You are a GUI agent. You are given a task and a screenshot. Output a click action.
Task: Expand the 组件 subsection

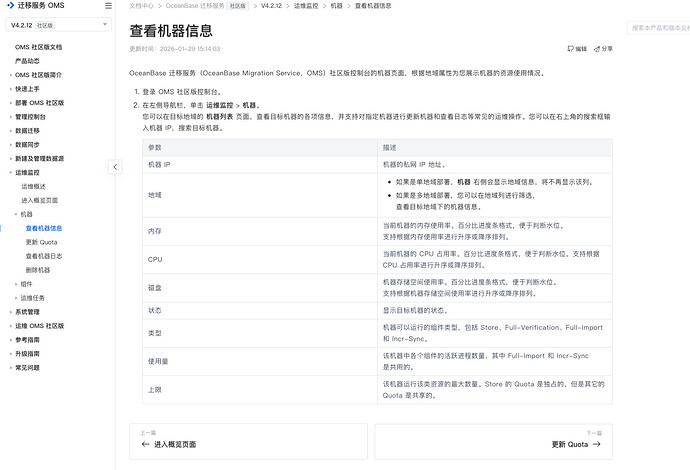[16, 283]
